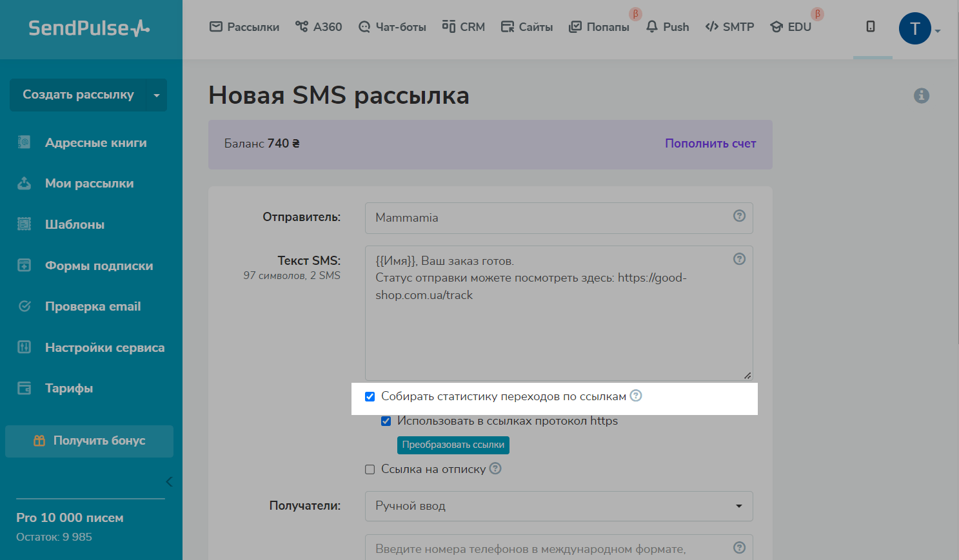Open the Рассылки tab in top navigation
Image resolution: width=959 pixels, height=560 pixels.
244,27
